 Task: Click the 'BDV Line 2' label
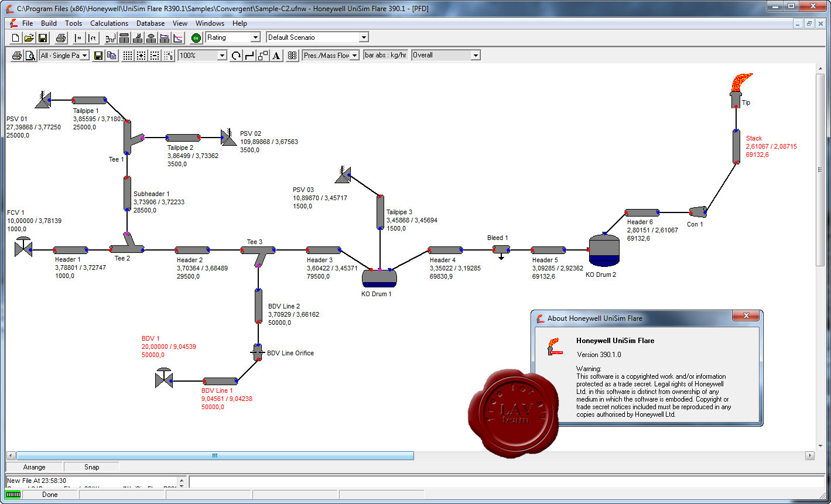pos(284,306)
